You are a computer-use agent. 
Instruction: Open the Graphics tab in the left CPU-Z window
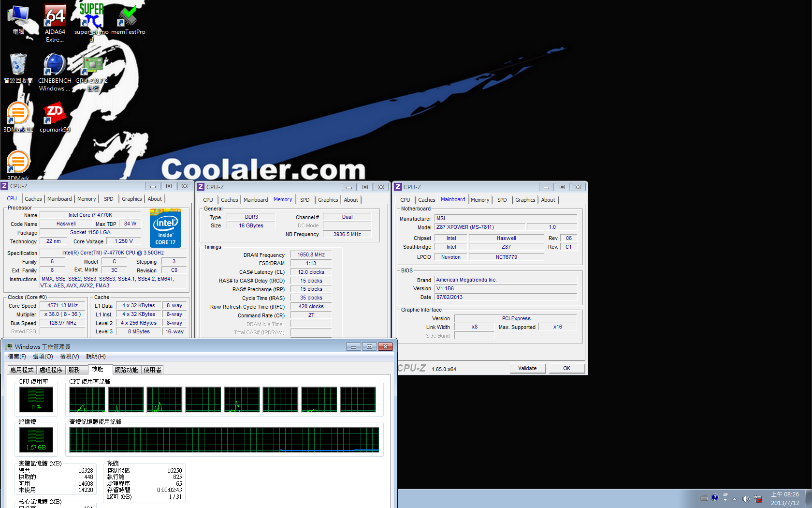pyautogui.click(x=132, y=199)
